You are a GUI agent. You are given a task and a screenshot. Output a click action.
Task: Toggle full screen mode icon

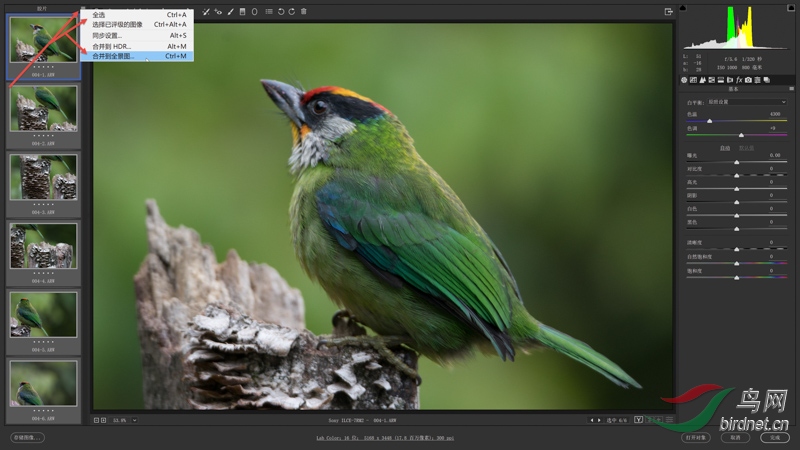(668, 12)
